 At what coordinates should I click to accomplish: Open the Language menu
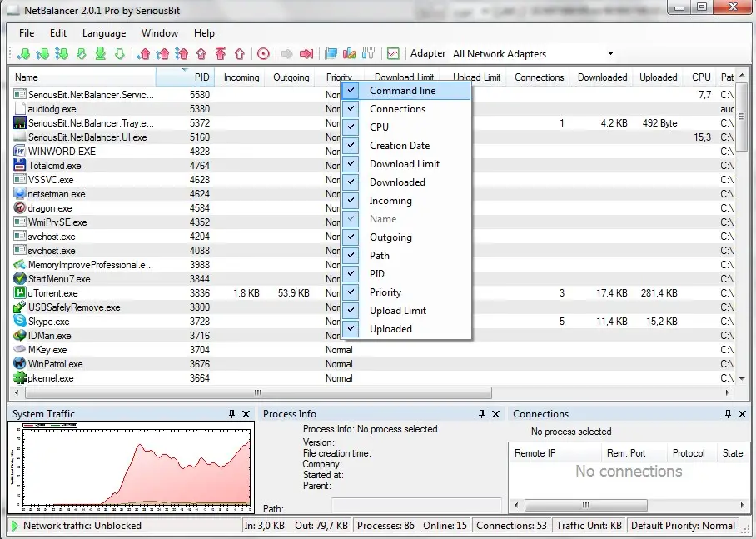point(104,33)
